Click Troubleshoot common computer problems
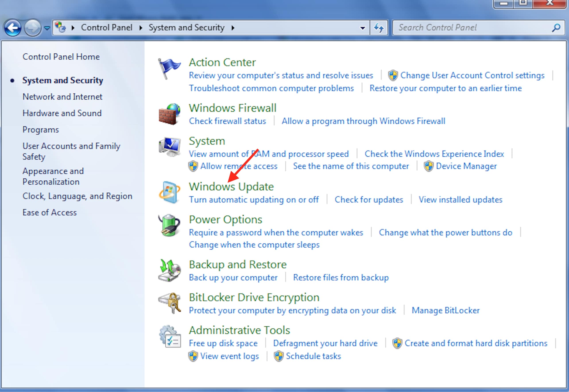The image size is (569, 392). point(271,88)
